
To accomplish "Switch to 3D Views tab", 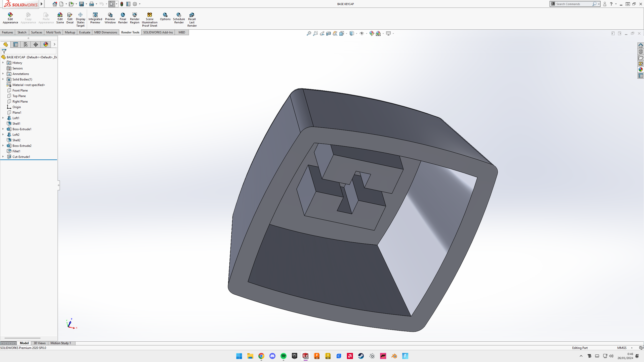I will pos(39,343).
